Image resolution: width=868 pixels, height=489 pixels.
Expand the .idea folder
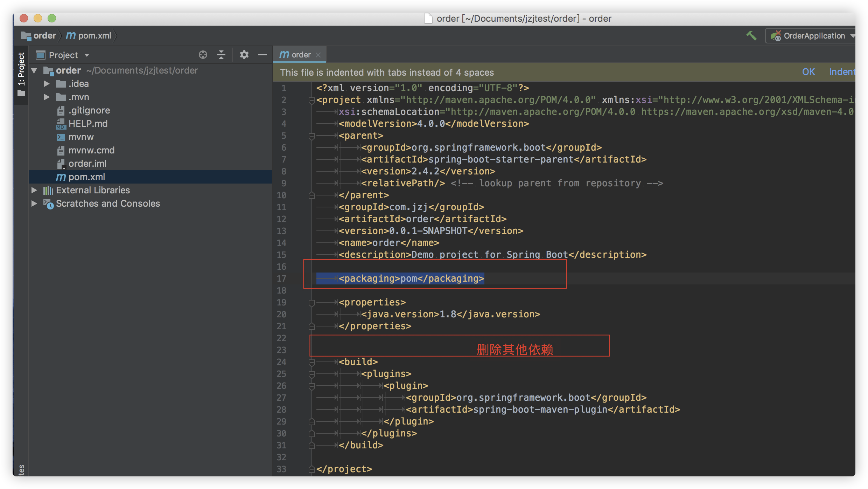pyautogui.click(x=47, y=84)
